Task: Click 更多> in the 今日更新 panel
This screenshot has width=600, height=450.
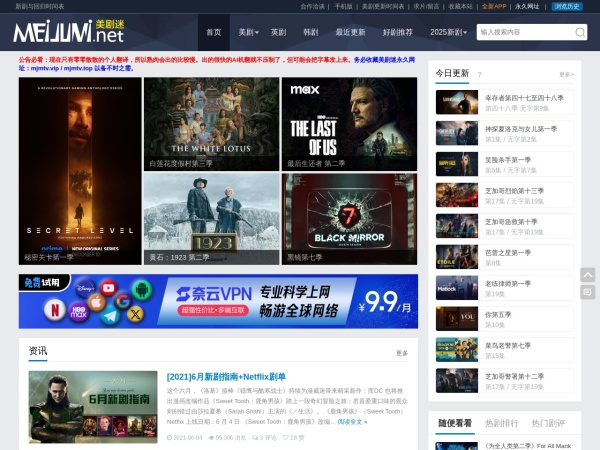Action: (566, 75)
